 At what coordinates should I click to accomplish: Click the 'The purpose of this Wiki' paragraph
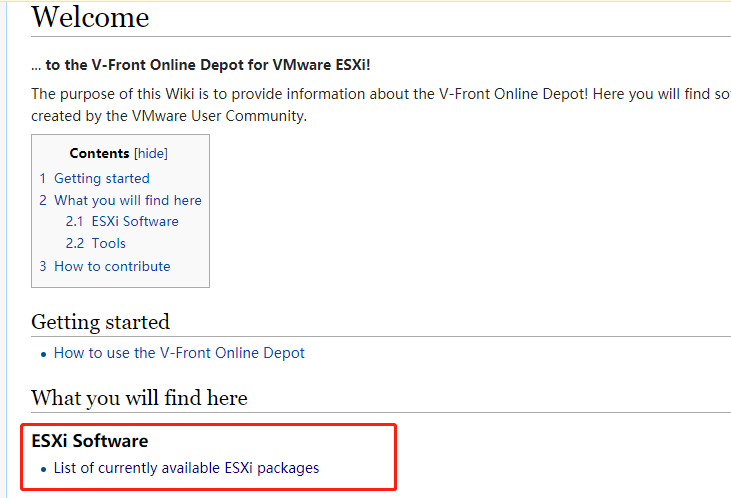(x=381, y=105)
